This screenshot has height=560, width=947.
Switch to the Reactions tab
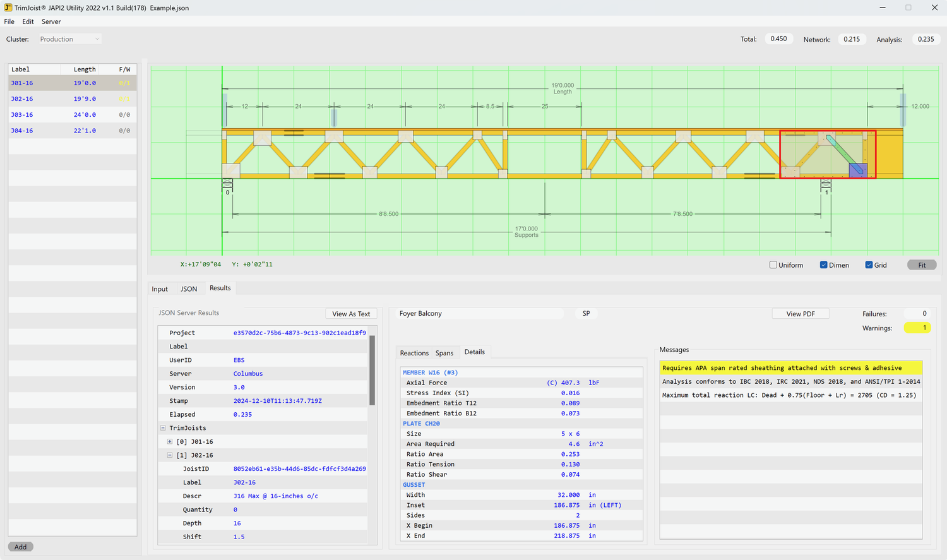tap(415, 352)
